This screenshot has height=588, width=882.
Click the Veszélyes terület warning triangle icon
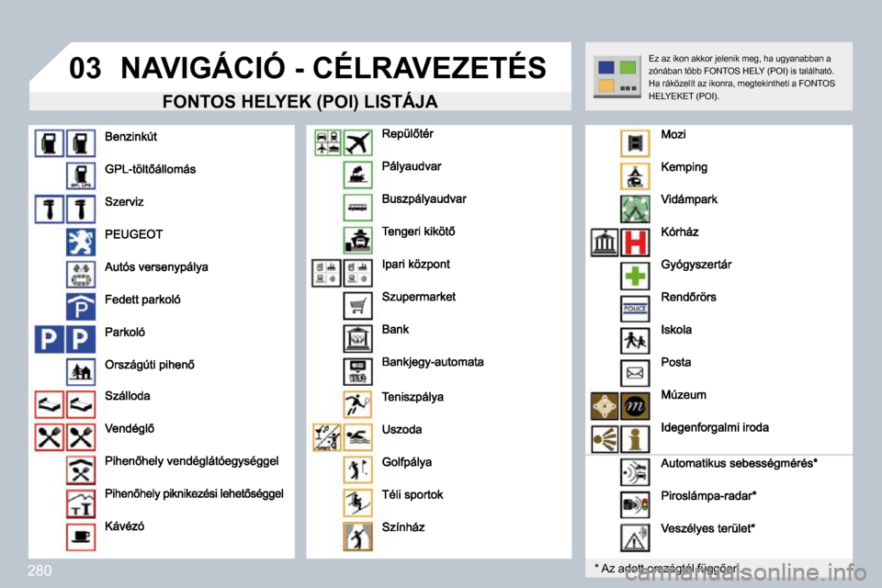(x=635, y=537)
